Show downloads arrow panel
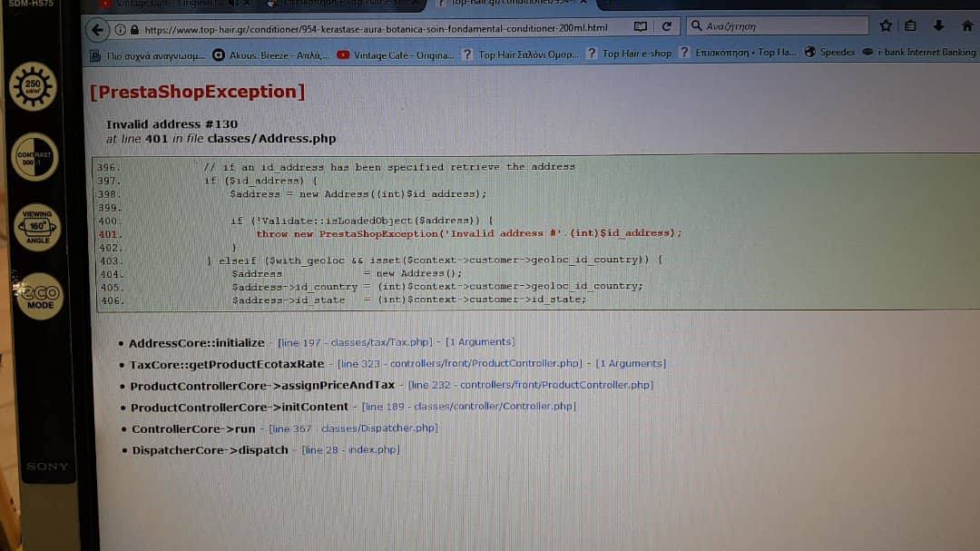This screenshot has width=980, height=551. point(938,25)
